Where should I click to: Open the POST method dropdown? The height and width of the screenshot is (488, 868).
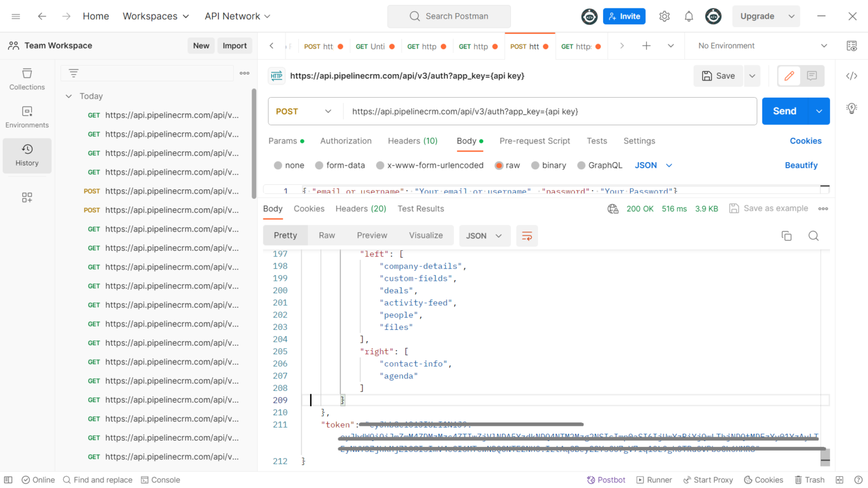click(305, 111)
